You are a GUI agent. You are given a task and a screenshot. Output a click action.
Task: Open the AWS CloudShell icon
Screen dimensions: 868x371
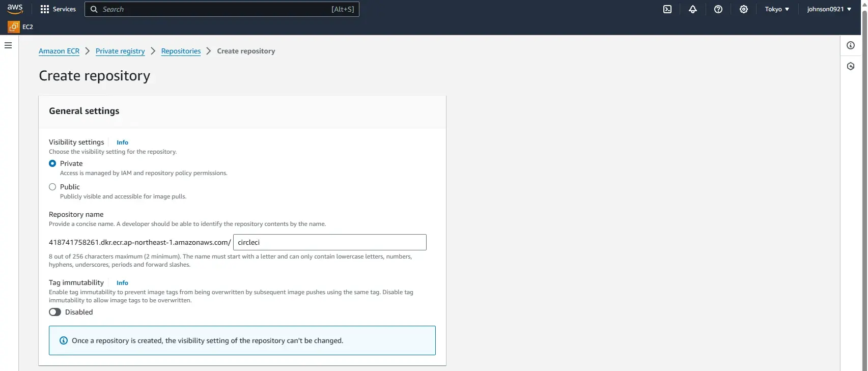(667, 9)
